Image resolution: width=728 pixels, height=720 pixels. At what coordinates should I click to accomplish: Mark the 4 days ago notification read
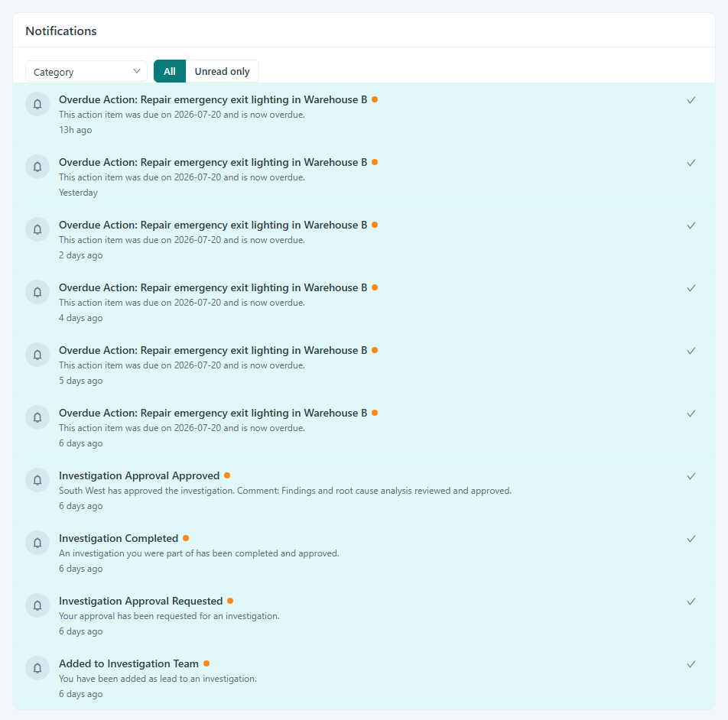(x=691, y=288)
